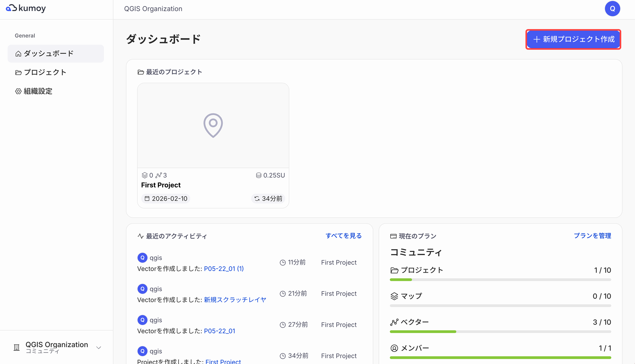Click the folder icon beside 最近のプロジェクト
Viewport: 635px width, 364px height.
point(140,72)
